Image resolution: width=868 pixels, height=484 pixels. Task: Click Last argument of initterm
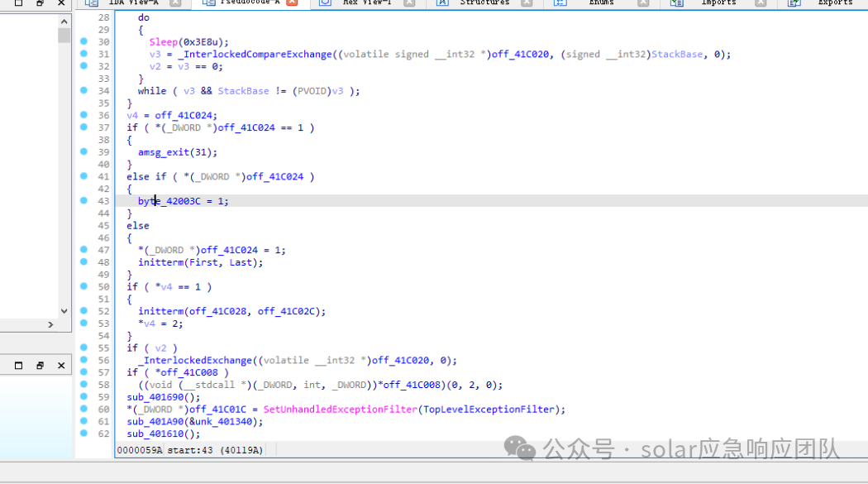(241, 262)
